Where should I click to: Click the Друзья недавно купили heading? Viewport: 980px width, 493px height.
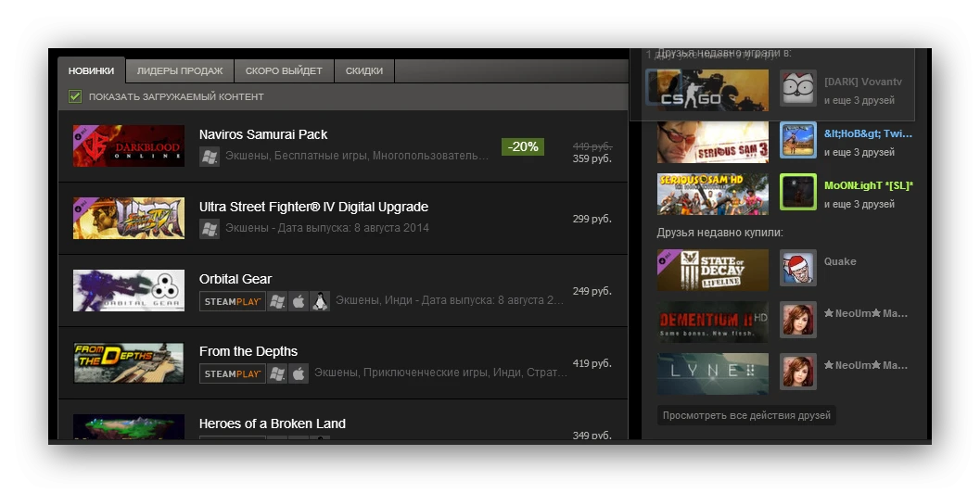coord(719,233)
